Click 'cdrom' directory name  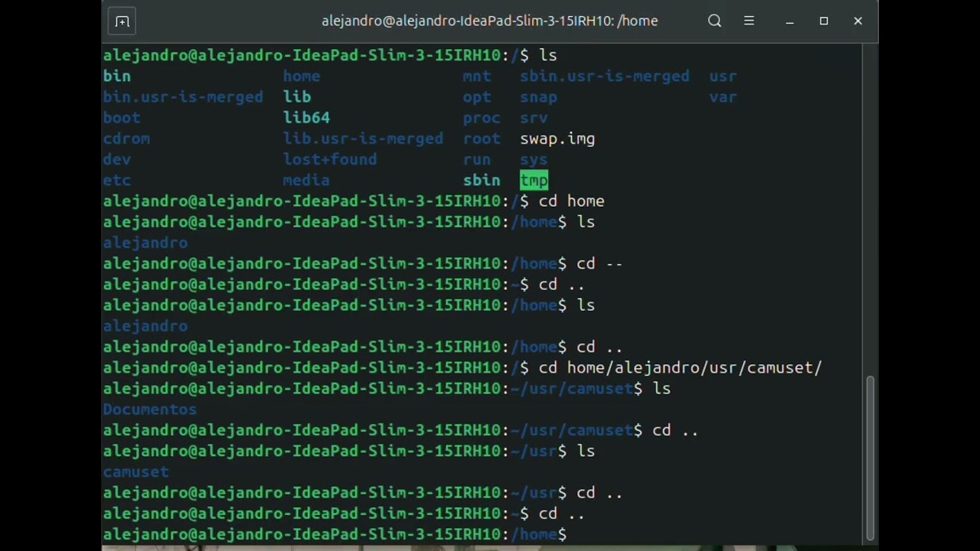126,139
